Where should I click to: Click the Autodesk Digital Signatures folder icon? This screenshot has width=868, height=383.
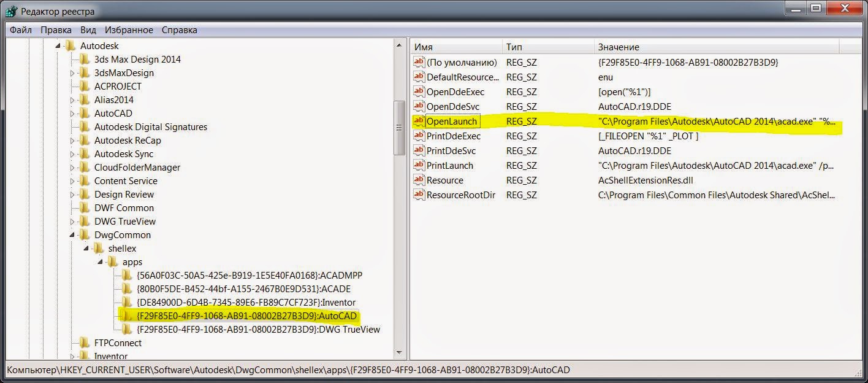85,127
